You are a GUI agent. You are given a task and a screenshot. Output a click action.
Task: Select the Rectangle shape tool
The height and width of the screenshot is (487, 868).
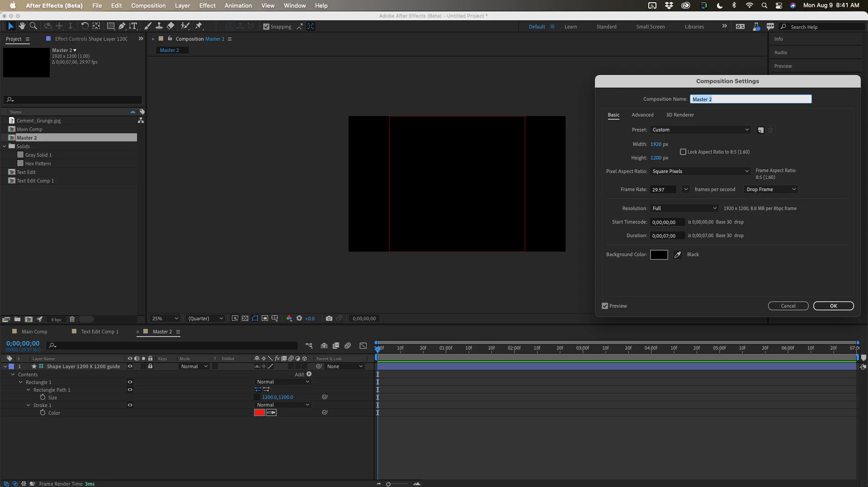110,26
